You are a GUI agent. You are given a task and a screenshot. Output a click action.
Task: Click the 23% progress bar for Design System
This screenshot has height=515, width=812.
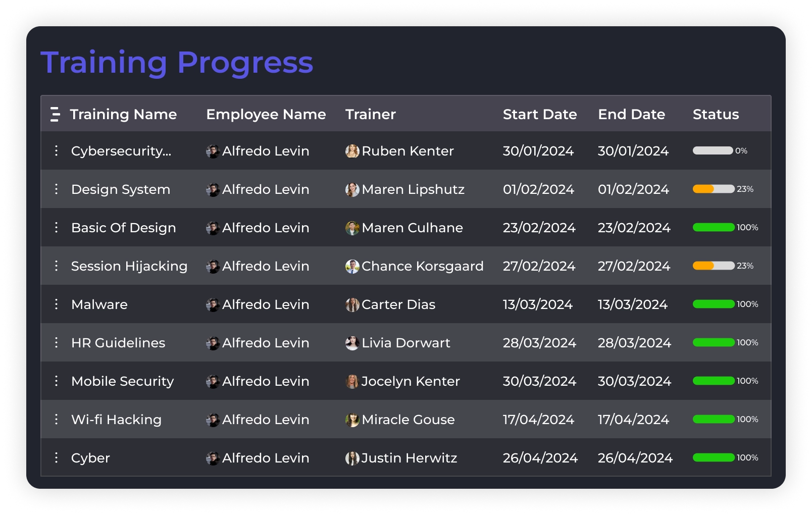[713, 189]
